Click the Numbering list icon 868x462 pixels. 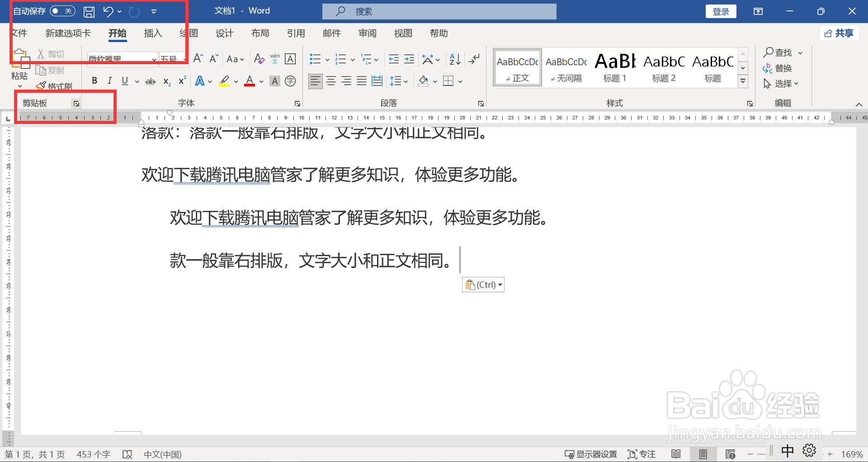coord(340,59)
